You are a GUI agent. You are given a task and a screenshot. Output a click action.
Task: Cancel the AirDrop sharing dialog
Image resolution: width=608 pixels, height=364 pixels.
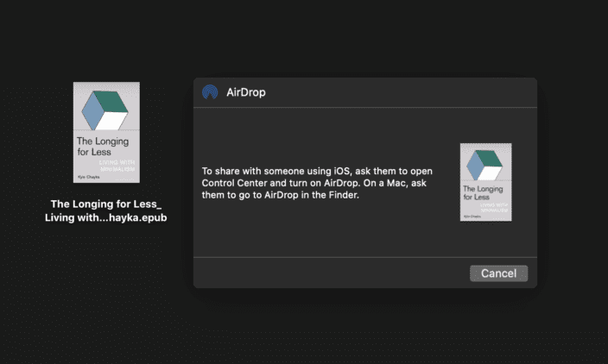pyautogui.click(x=498, y=273)
